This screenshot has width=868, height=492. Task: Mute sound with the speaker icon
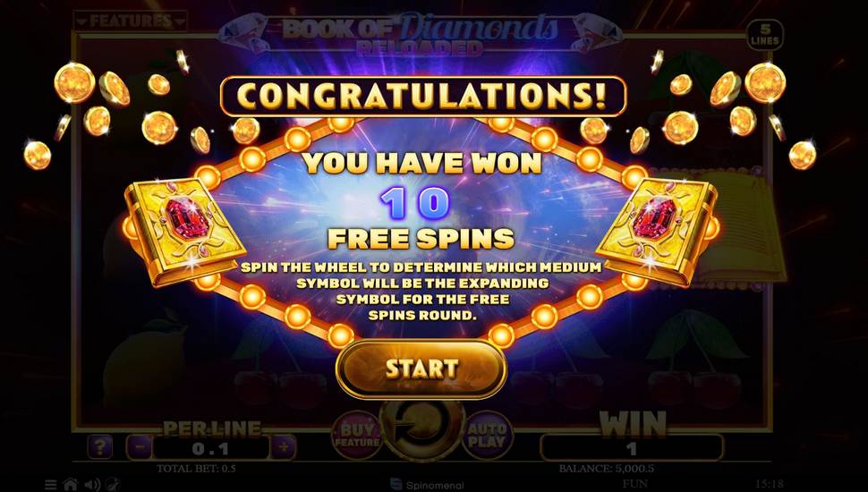pyautogui.click(x=92, y=485)
